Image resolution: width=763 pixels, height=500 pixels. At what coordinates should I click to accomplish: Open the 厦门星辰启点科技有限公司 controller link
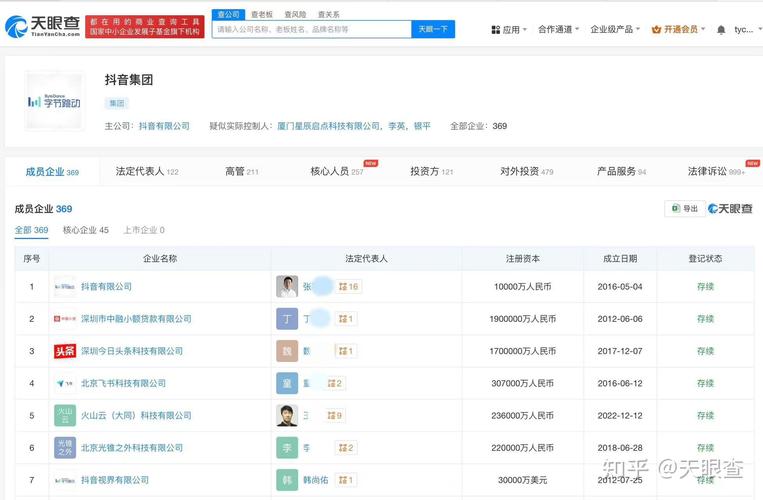[x=328, y=126]
